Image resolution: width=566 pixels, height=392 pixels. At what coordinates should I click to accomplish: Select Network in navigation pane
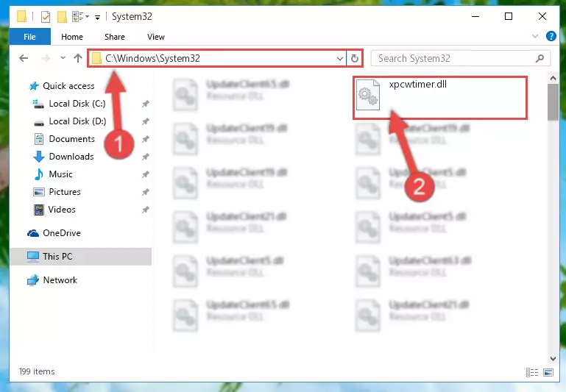point(60,280)
